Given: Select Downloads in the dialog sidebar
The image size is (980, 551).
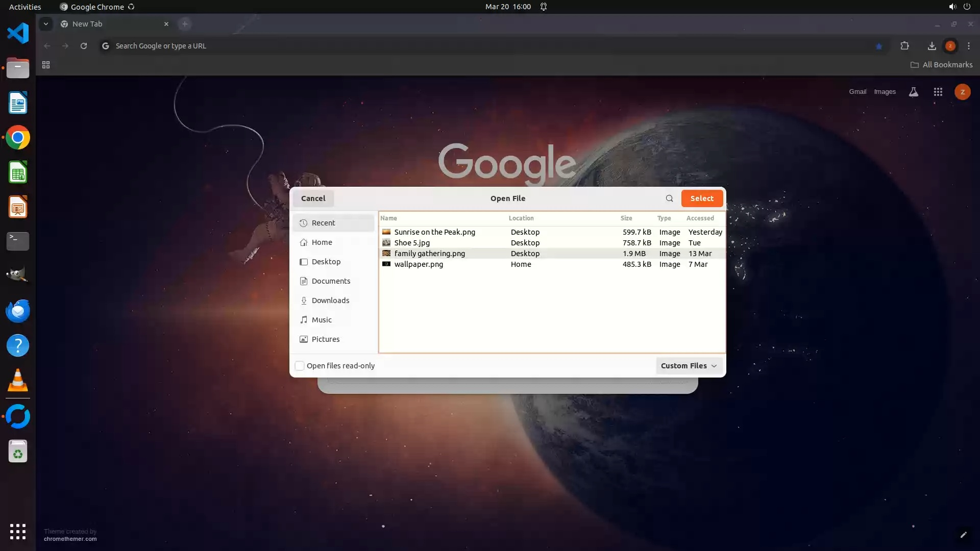Looking at the screenshot, I should coord(330,300).
